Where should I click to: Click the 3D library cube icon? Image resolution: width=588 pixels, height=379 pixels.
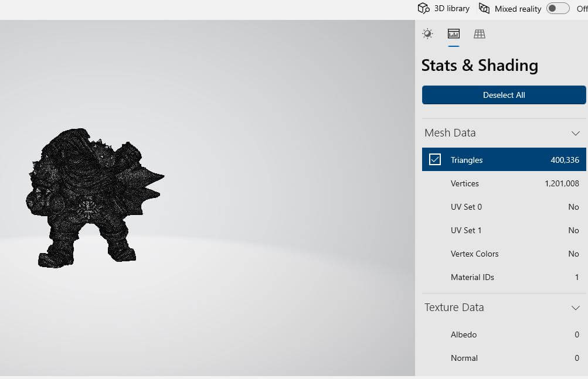tap(423, 8)
